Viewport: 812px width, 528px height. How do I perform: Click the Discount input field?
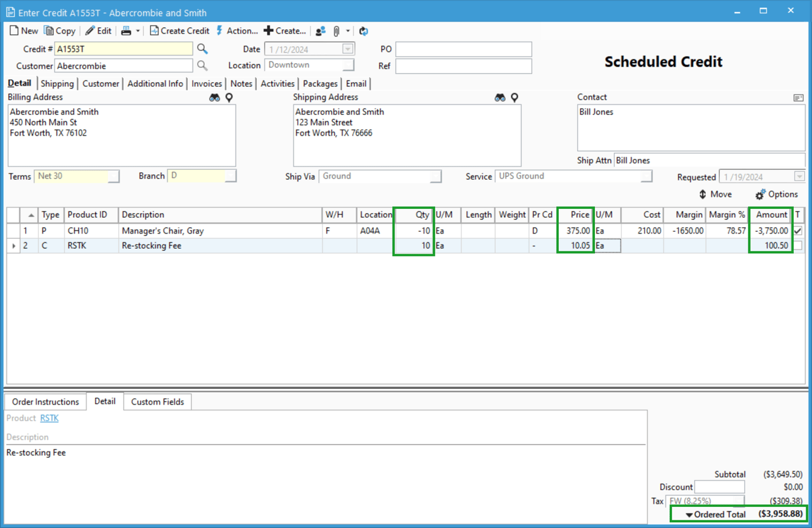[719, 487]
